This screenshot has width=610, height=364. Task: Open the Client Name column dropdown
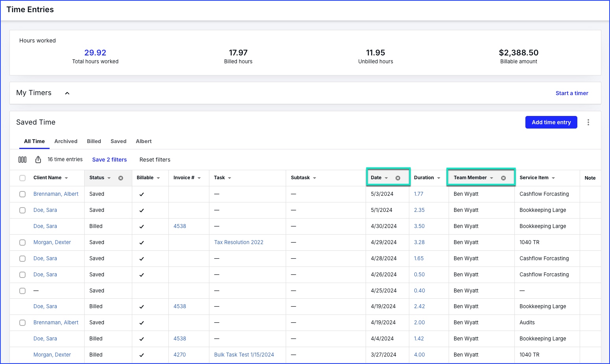point(66,178)
